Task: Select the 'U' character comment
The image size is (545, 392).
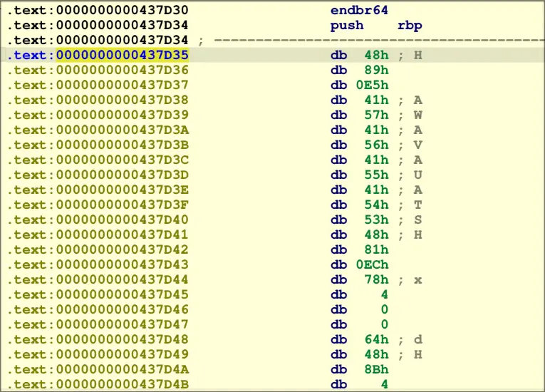Action: pyautogui.click(x=418, y=175)
